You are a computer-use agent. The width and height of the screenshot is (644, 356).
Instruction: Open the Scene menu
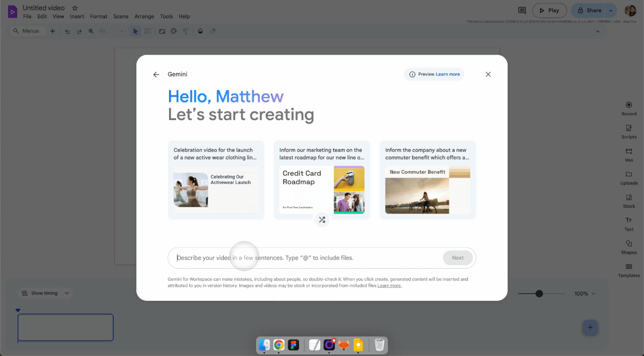click(121, 17)
